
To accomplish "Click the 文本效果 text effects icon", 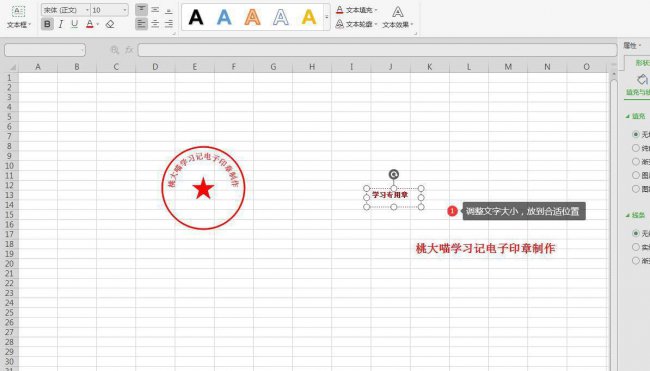I will point(398,12).
